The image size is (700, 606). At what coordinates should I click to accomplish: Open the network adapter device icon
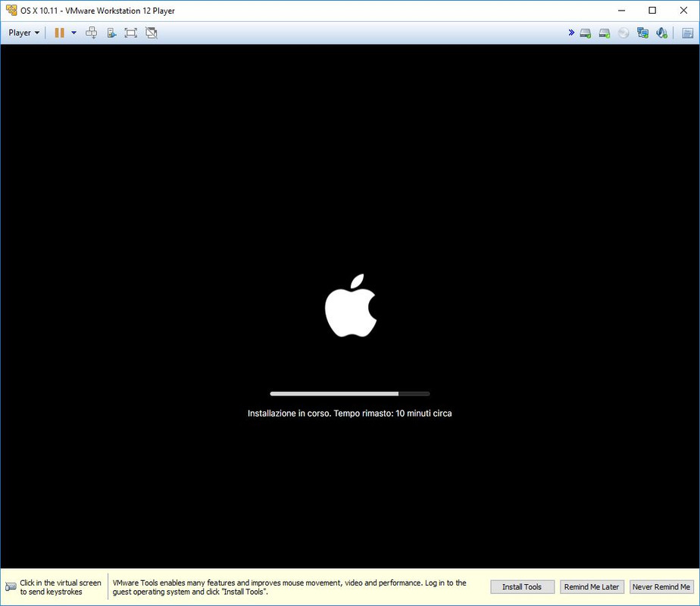643,33
